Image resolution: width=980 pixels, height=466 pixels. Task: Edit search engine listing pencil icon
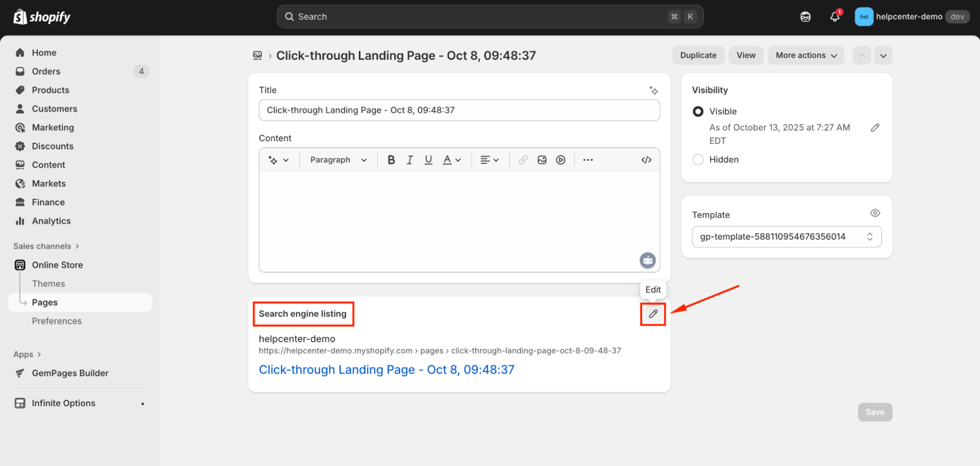coord(653,314)
